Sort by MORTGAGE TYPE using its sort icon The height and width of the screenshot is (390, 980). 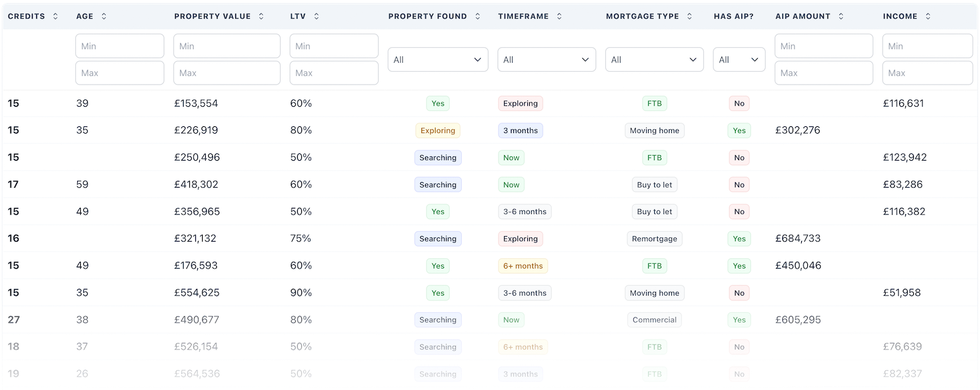690,17
